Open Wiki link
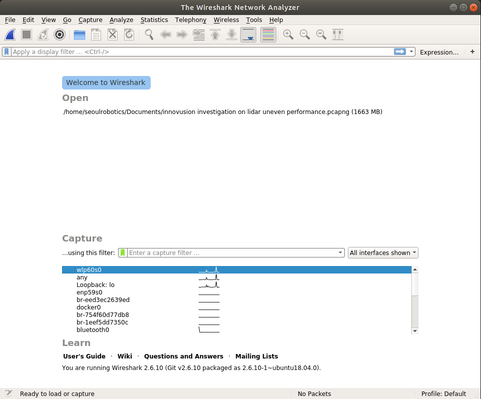The image size is (481, 399). [x=125, y=356]
